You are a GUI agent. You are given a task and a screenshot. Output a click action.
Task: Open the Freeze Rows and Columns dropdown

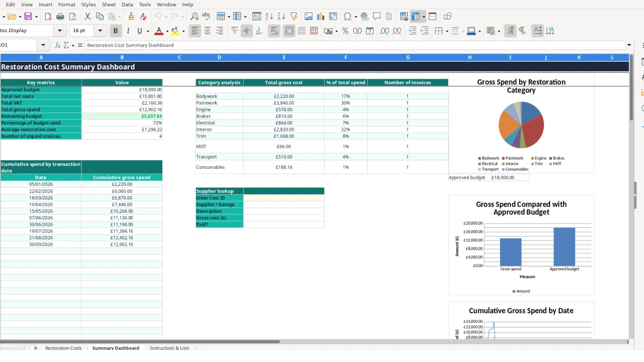click(x=423, y=17)
